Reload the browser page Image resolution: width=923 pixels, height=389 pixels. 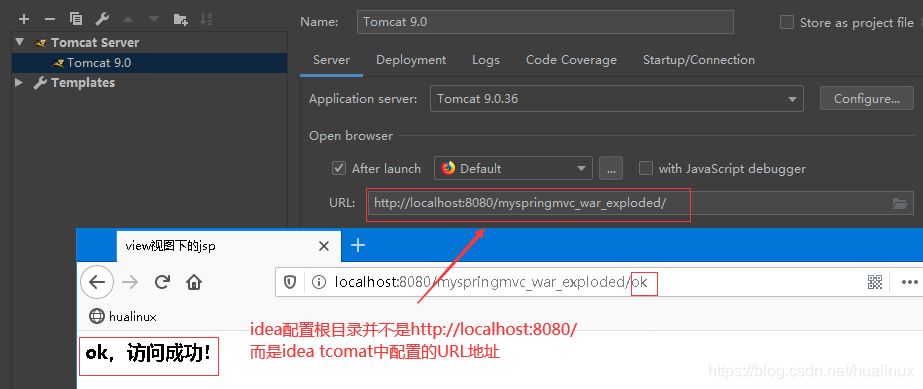[x=162, y=282]
